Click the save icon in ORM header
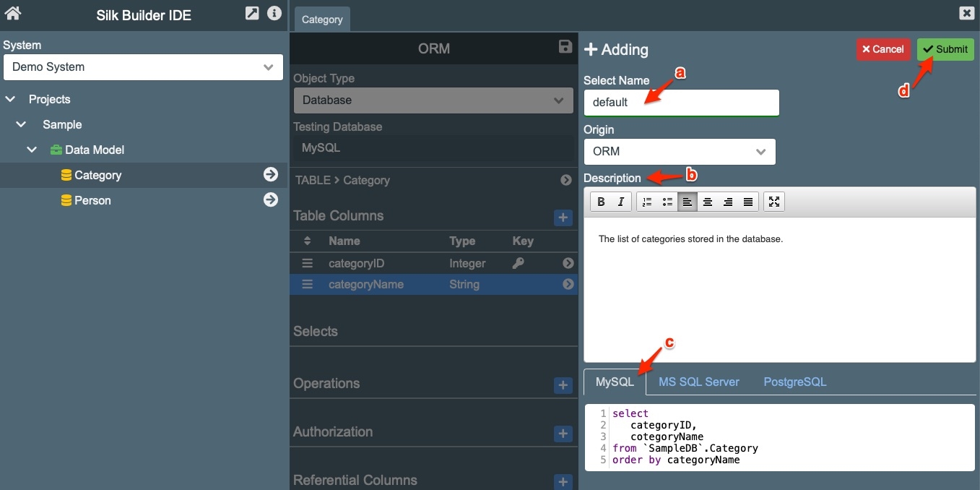Image resolution: width=980 pixels, height=490 pixels. pyautogui.click(x=565, y=47)
